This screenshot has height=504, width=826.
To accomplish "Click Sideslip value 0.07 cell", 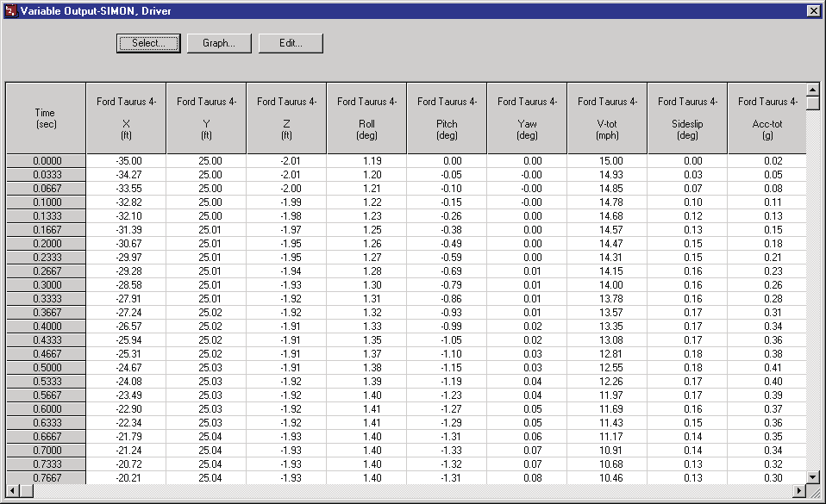I will point(687,189).
